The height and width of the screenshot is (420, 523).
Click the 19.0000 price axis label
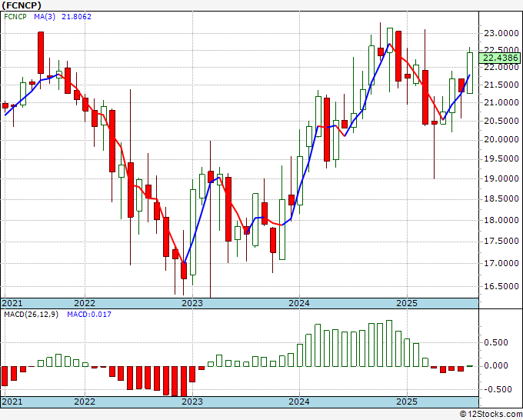(x=501, y=178)
